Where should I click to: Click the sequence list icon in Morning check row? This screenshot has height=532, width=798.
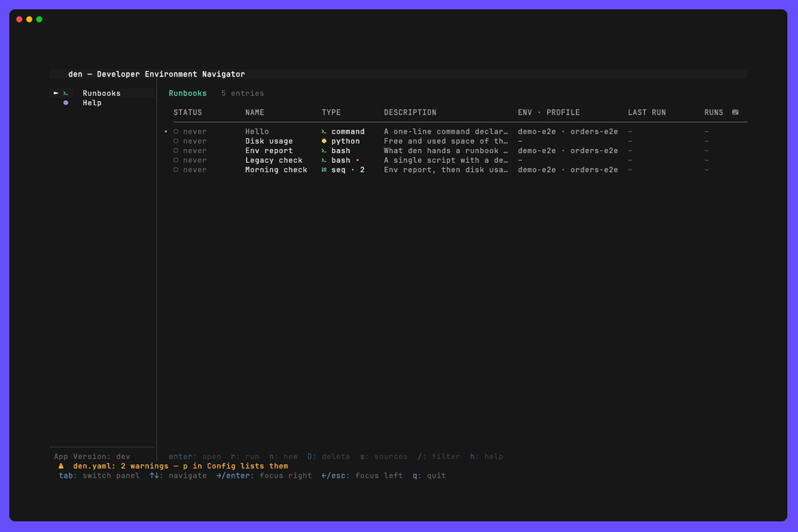click(x=324, y=170)
